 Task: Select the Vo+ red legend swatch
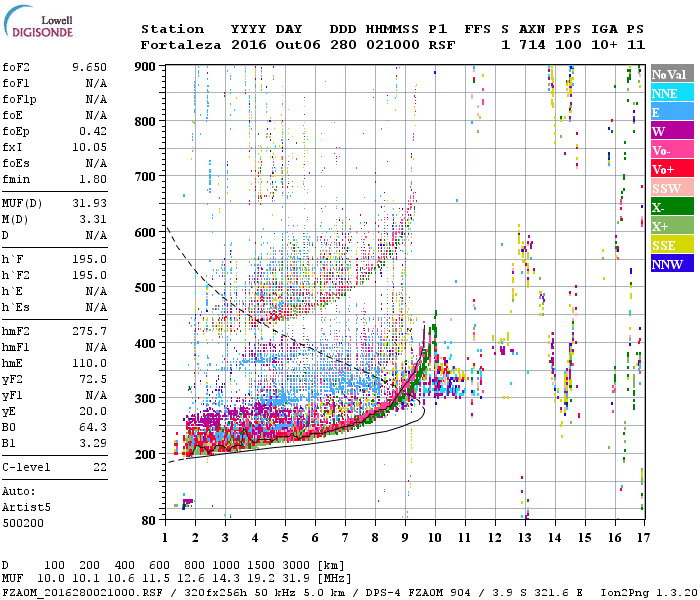point(672,169)
